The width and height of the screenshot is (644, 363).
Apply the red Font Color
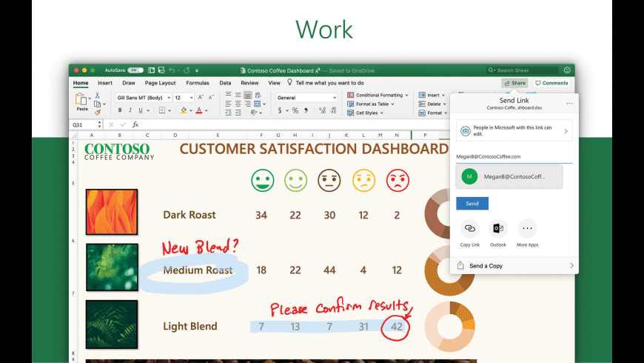pos(199,110)
